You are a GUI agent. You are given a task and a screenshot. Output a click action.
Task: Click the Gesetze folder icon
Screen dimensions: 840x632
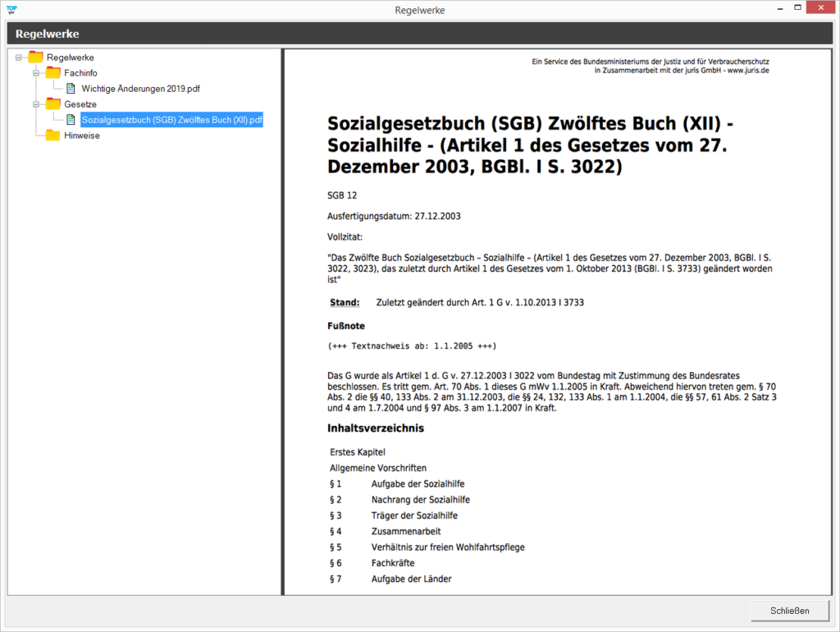[52, 104]
